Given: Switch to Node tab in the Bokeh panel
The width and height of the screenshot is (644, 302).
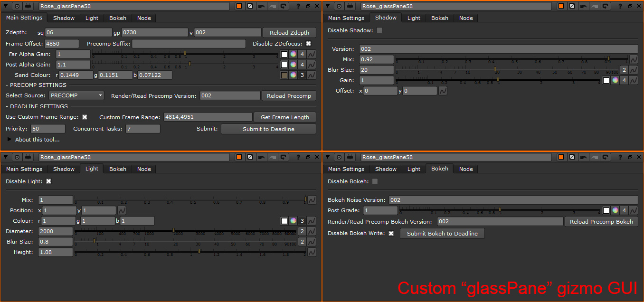Looking at the screenshot, I should click(x=466, y=169).
